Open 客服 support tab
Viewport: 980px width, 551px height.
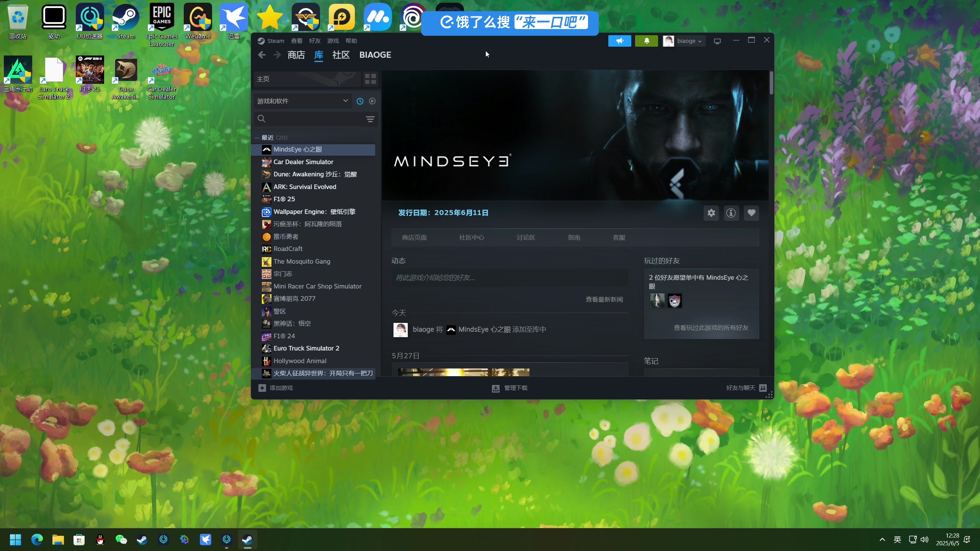tap(619, 238)
